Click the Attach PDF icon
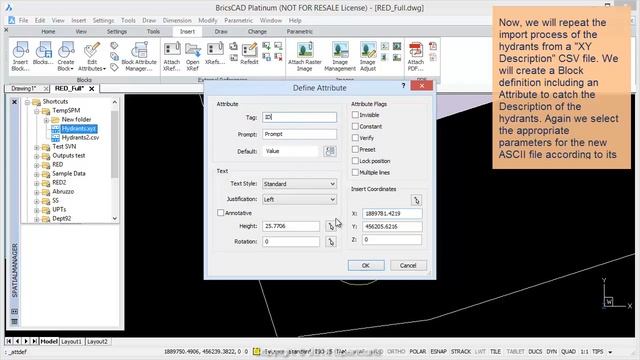 click(416, 56)
